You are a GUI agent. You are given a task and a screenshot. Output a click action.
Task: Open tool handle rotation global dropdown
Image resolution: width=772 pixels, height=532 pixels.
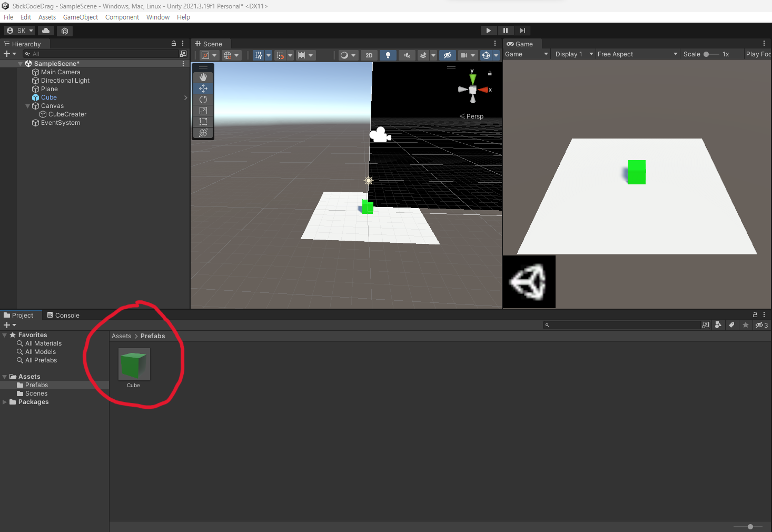pyautogui.click(x=231, y=55)
